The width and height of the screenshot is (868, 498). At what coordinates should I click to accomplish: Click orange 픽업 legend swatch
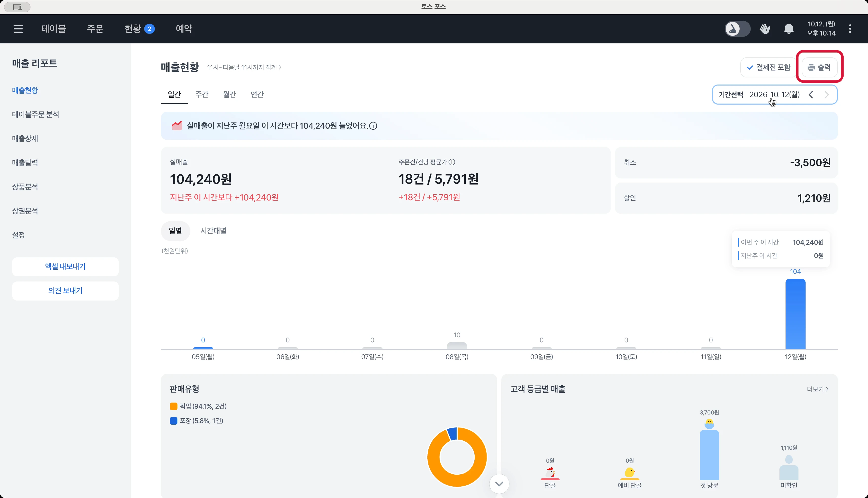point(173,406)
